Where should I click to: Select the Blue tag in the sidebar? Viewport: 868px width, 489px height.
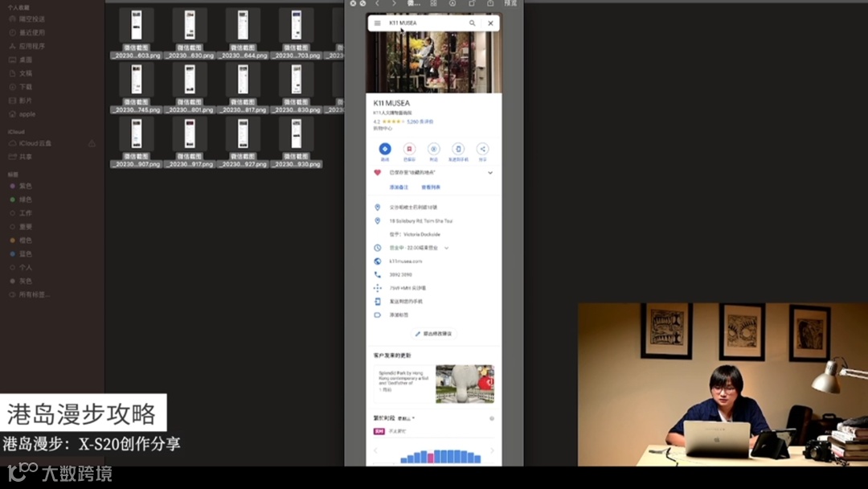point(21,253)
